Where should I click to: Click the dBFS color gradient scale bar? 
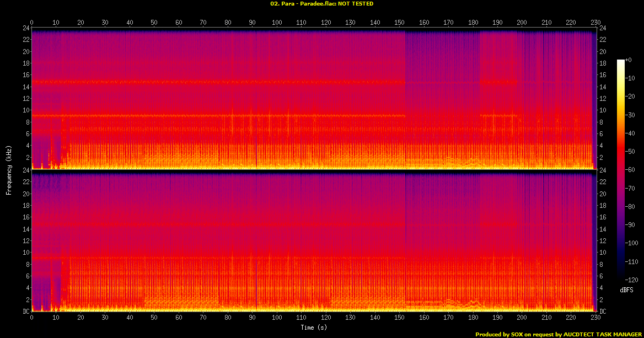tap(621, 170)
